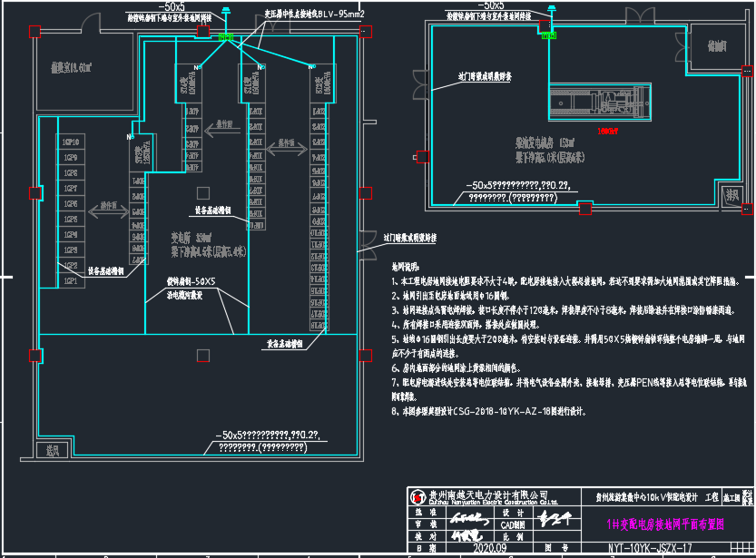Click the CAD制图 cell in title block
The image size is (756, 558).
[x=513, y=524]
